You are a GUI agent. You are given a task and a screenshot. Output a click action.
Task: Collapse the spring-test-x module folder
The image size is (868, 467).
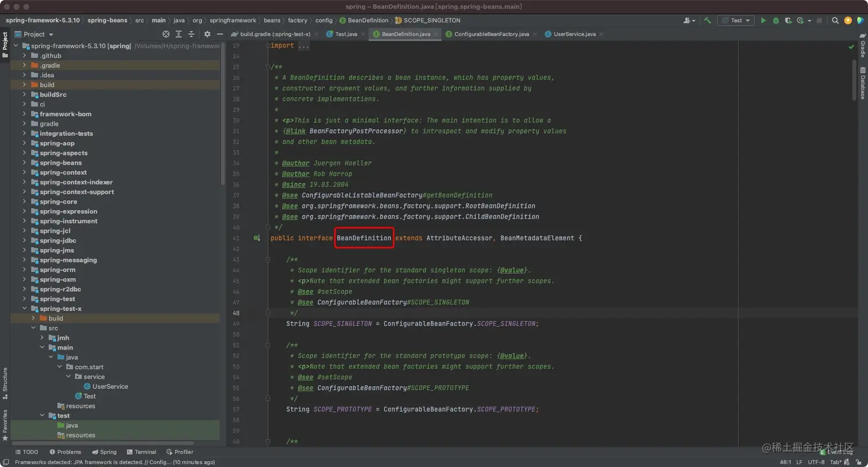[24, 309]
